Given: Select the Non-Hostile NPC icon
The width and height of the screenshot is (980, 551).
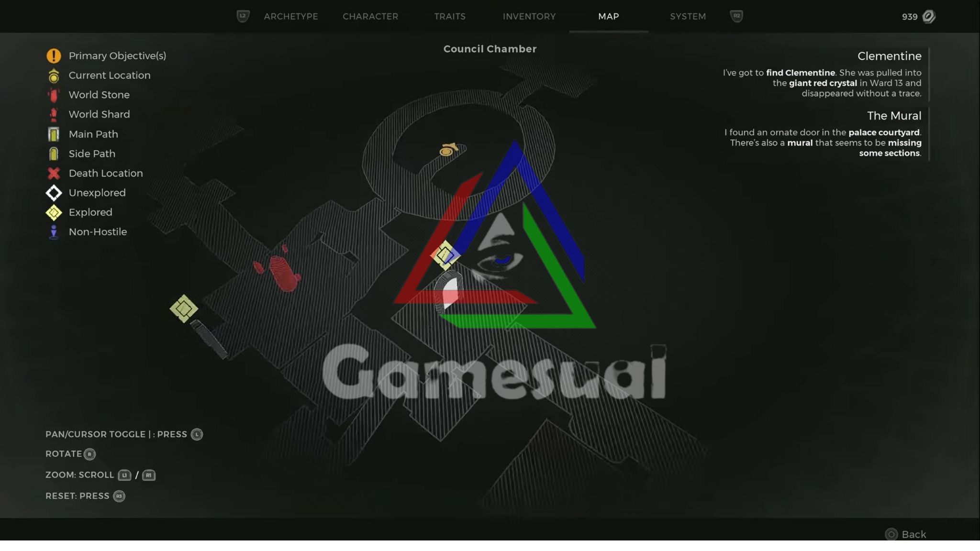Looking at the screenshot, I should [54, 231].
